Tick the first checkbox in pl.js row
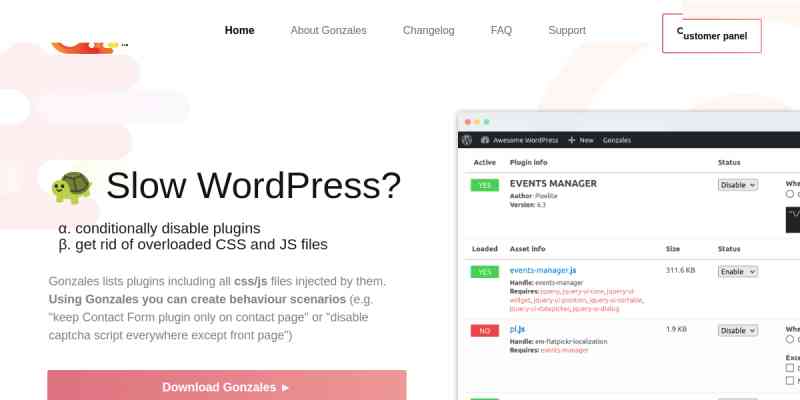Image resolution: width=800 pixels, height=400 pixels. pyautogui.click(x=790, y=367)
